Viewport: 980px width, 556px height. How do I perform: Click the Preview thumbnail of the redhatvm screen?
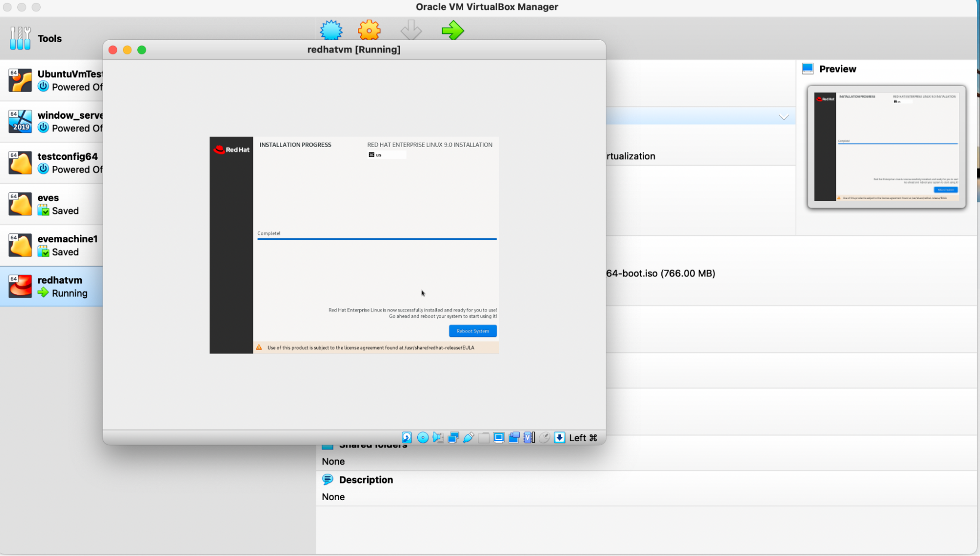[886, 147]
